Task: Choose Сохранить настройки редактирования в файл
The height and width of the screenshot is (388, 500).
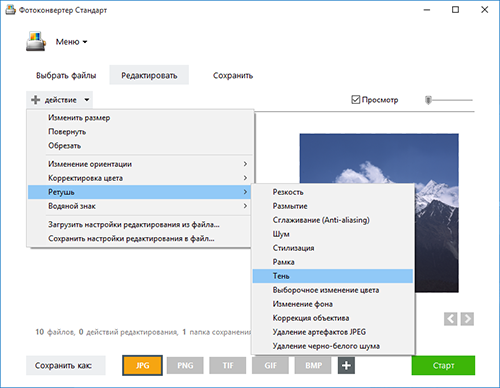Action: [x=140, y=238]
